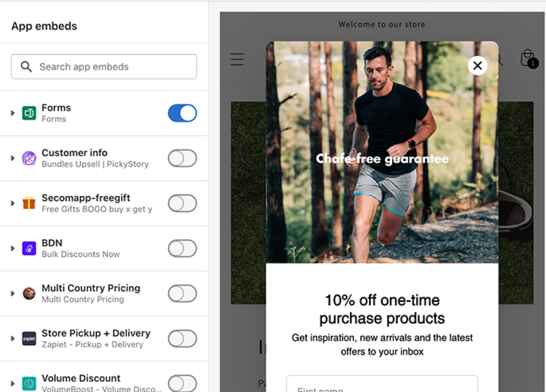Disable the Forms app embed toggle
Screen dimensions: 546x392
pos(182,113)
